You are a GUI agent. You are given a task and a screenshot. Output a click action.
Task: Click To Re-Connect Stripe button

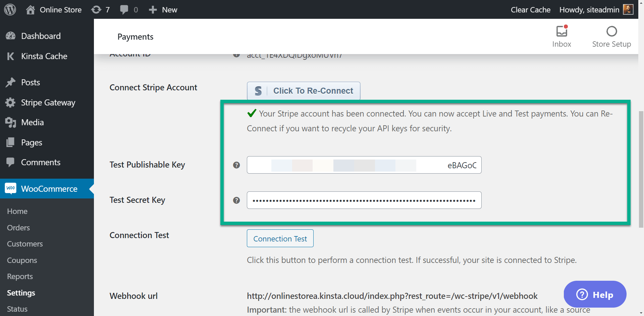(x=304, y=91)
